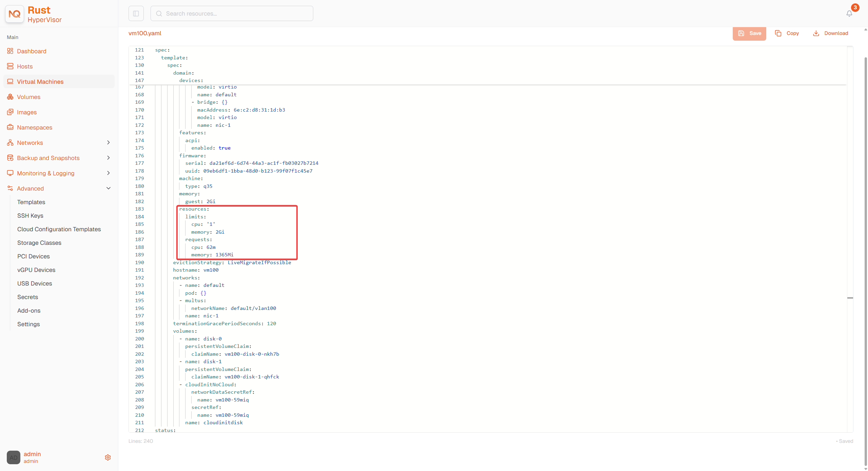Open Secrets
Image resolution: width=868 pixels, height=471 pixels.
click(x=28, y=297)
